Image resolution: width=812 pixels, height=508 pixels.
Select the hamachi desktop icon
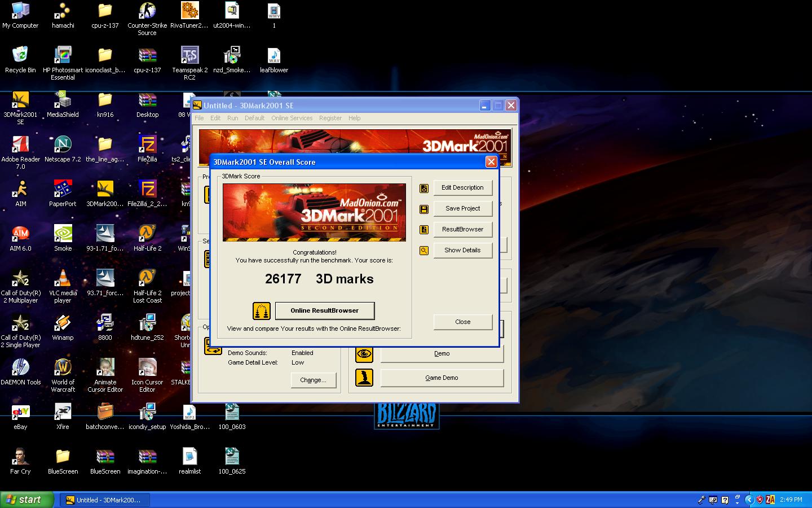pos(63,15)
